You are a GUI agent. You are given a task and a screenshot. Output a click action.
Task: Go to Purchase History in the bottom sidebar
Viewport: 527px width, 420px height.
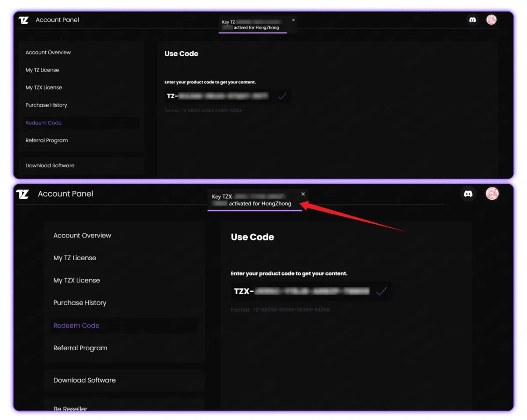[80, 303]
